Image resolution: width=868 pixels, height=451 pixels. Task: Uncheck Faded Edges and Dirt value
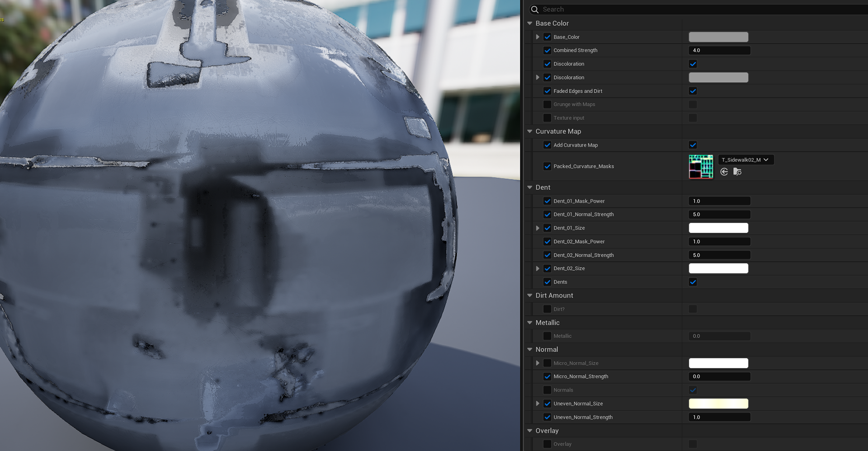tap(693, 91)
